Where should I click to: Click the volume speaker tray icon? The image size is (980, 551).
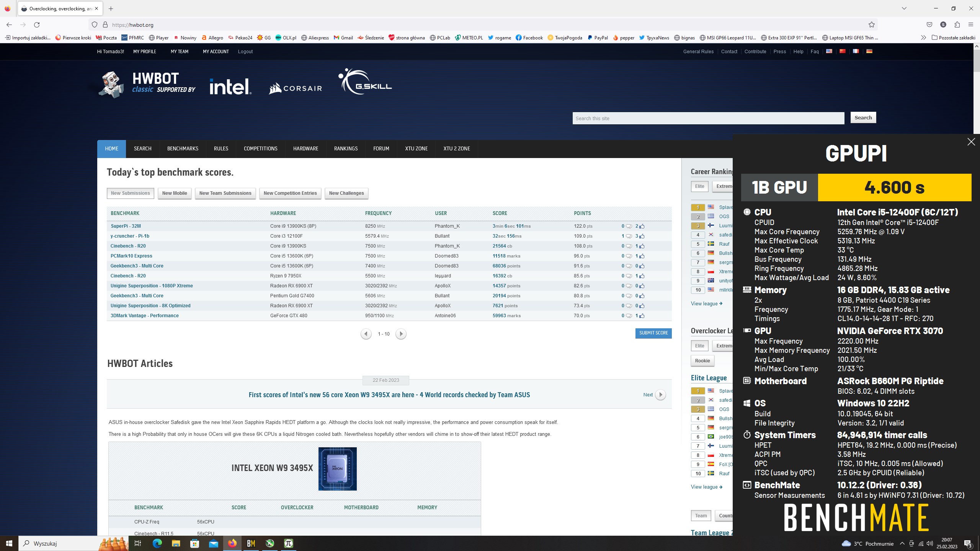tap(930, 543)
